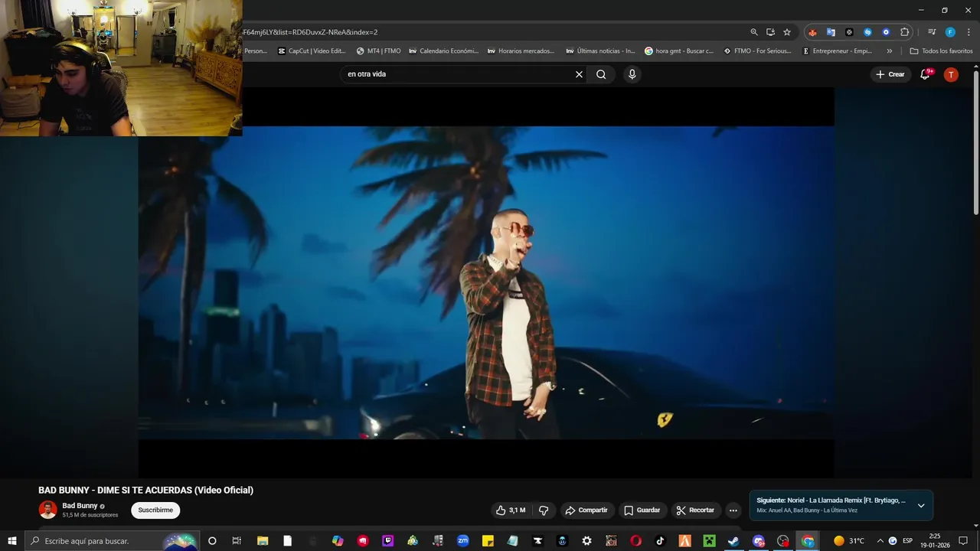Click the YouTube search magnifier button
Viewport: 980px width, 551px height.
601,74
